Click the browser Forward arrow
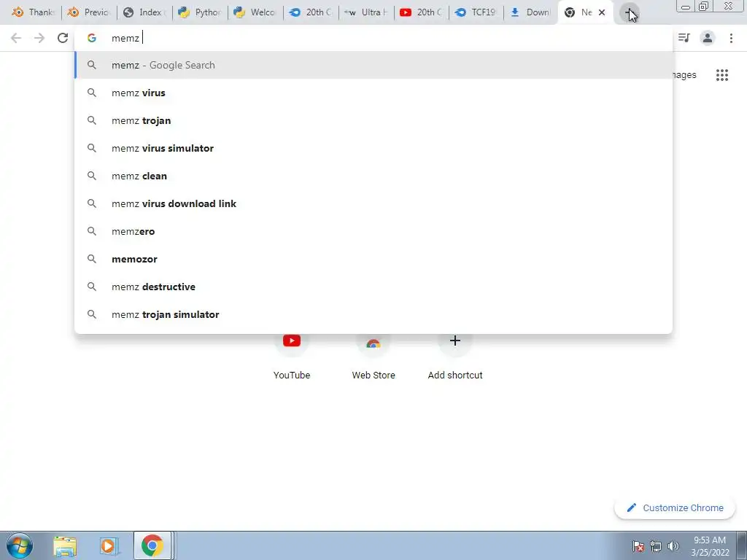Image resolution: width=747 pixels, height=560 pixels. point(39,38)
